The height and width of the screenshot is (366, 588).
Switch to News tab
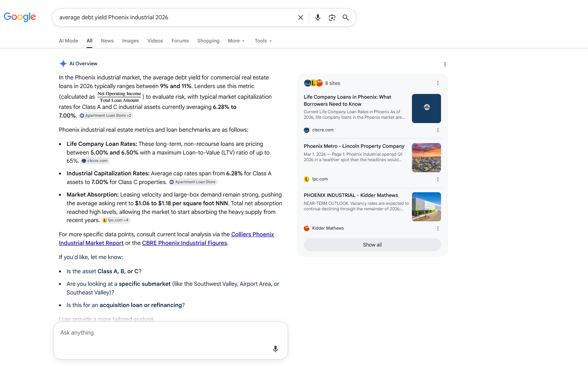(x=107, y=40)
